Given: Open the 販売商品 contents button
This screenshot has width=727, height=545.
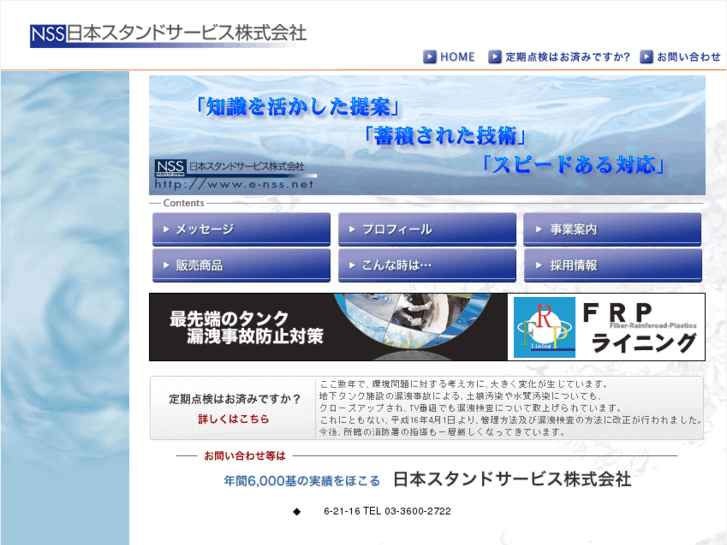Looking at the screenshot, I should [x=242, y=265].
